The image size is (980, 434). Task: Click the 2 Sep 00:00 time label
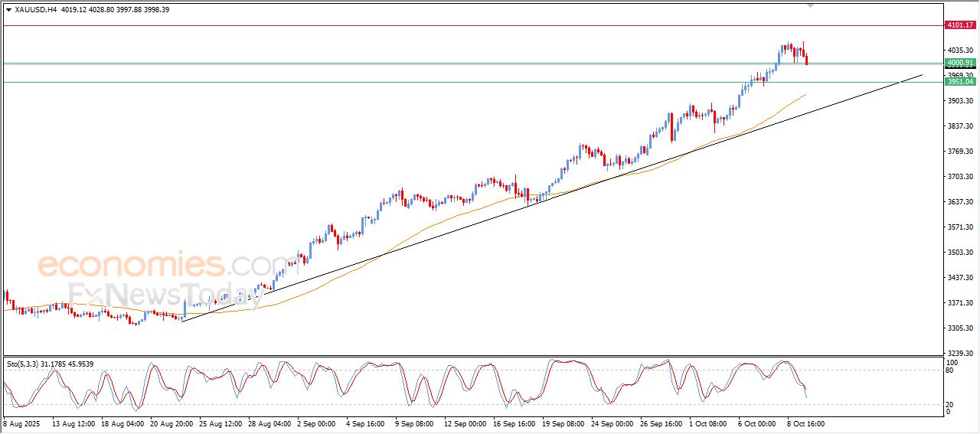point(315,423)
